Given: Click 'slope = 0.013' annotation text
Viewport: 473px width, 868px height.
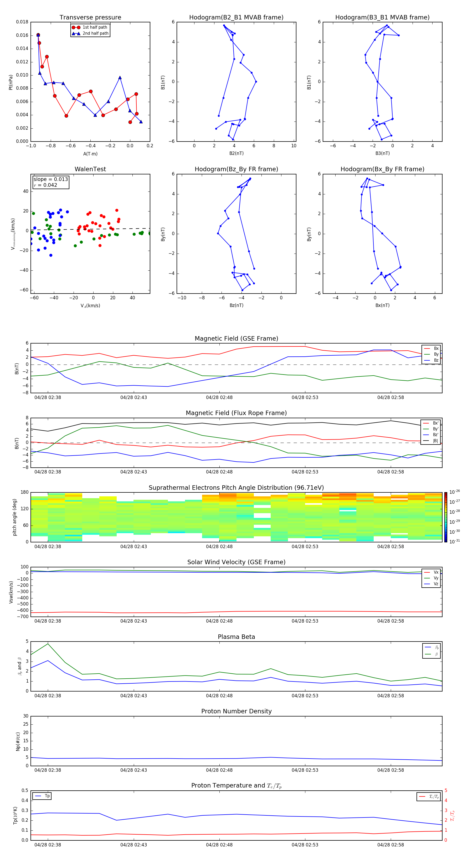Looking at the screenshot, I should (51, 179).
